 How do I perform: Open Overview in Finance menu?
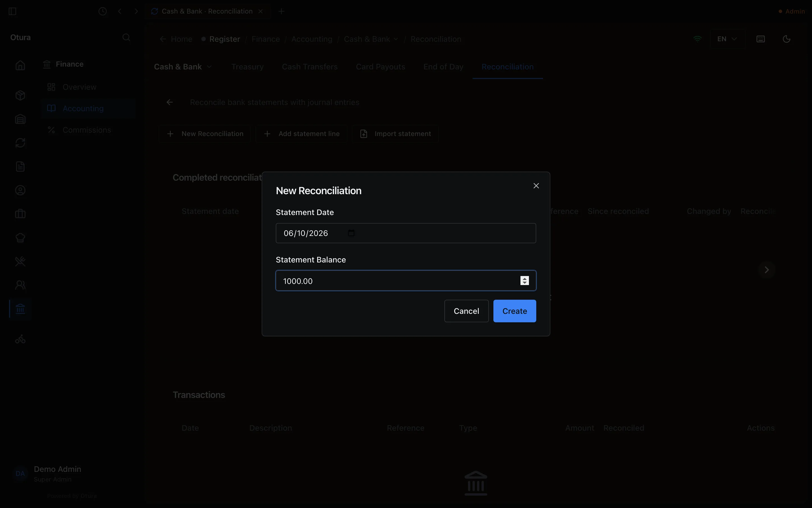[88, 87]
